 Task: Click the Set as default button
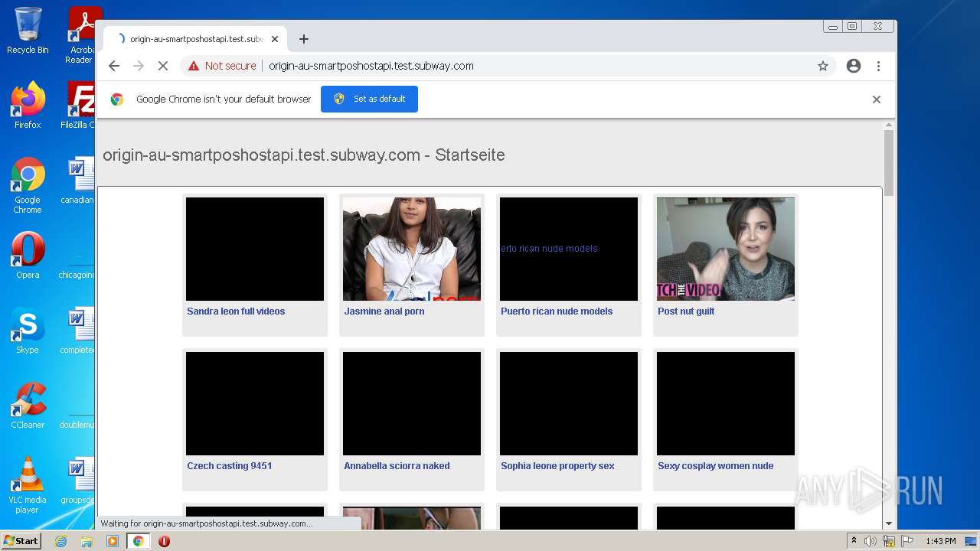[369, 99]
